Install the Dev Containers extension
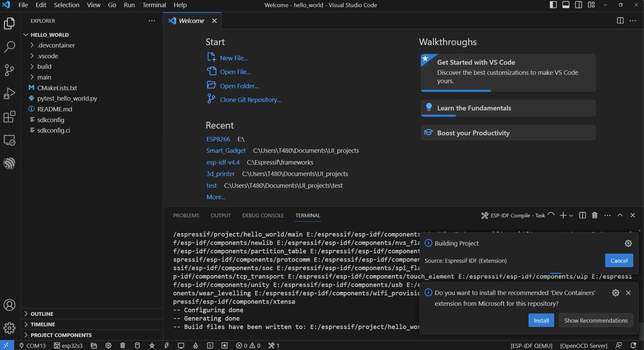The image size is (644, 350). click(541, 320)
